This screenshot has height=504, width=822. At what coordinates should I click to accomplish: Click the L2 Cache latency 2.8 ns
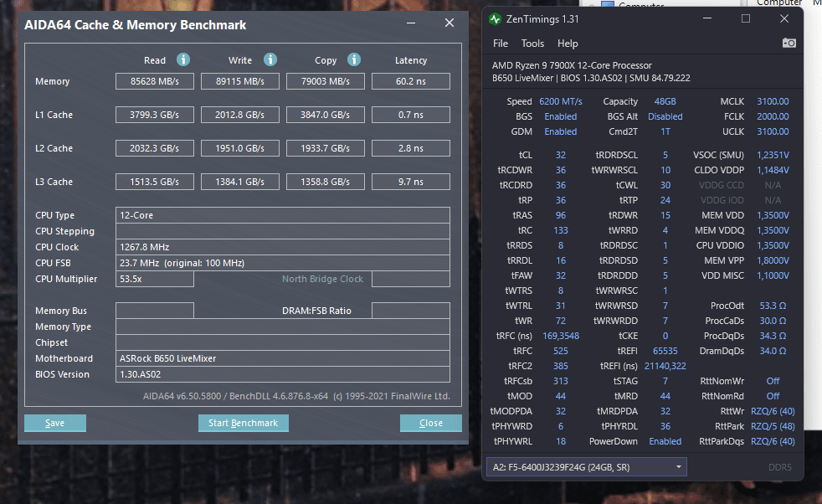[x=411, y=148]
